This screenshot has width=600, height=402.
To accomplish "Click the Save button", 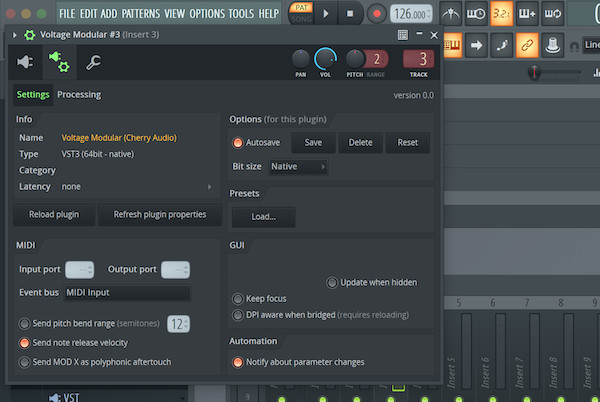I will (313, 143).
